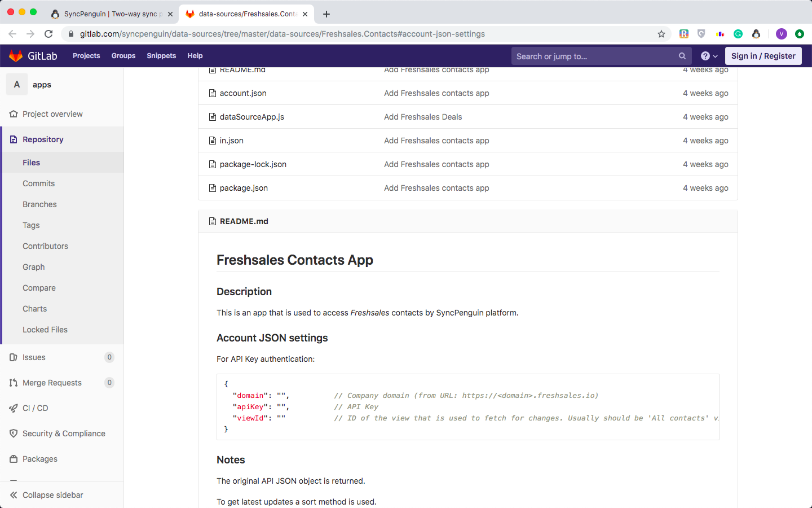
Task: Open README.md from the preview header
Action: click(244, 221)
